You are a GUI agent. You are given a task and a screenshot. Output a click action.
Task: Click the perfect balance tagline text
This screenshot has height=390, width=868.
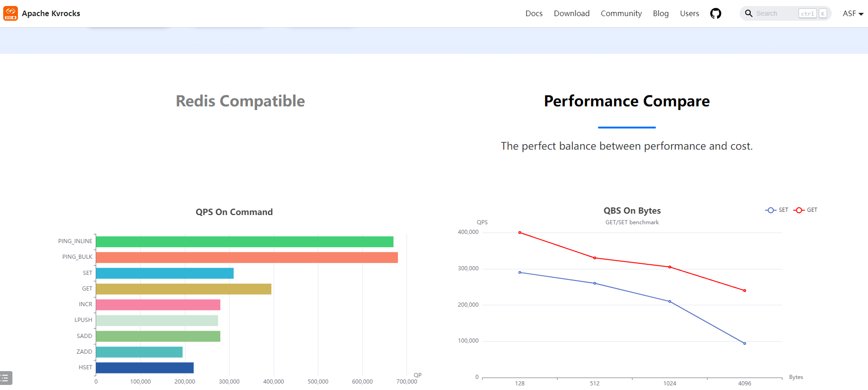coord(627,146)
